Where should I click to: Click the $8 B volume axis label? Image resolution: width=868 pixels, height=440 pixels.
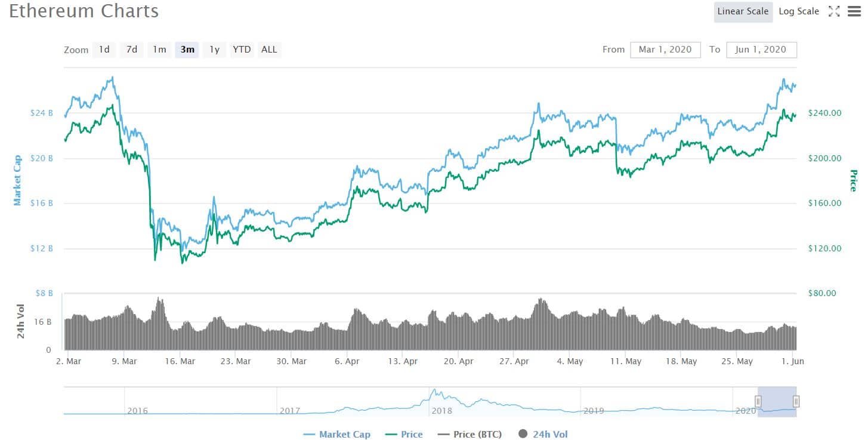click(x=44, y=293)
